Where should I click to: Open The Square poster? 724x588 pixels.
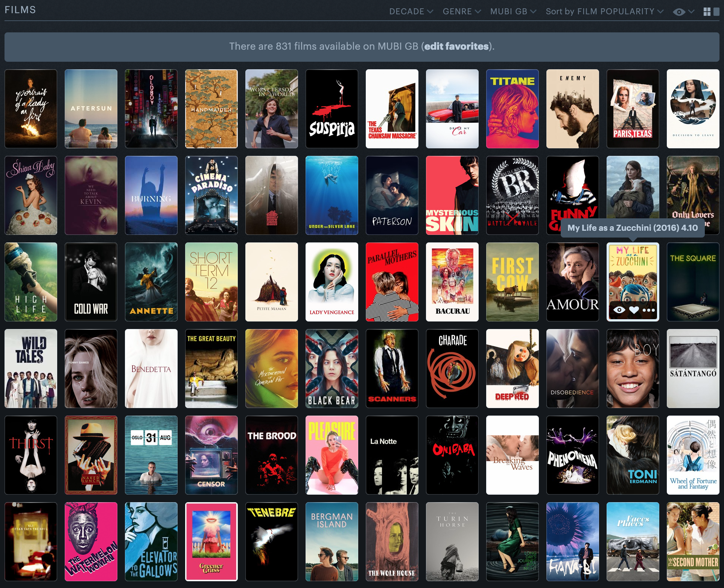pos(693,282)
